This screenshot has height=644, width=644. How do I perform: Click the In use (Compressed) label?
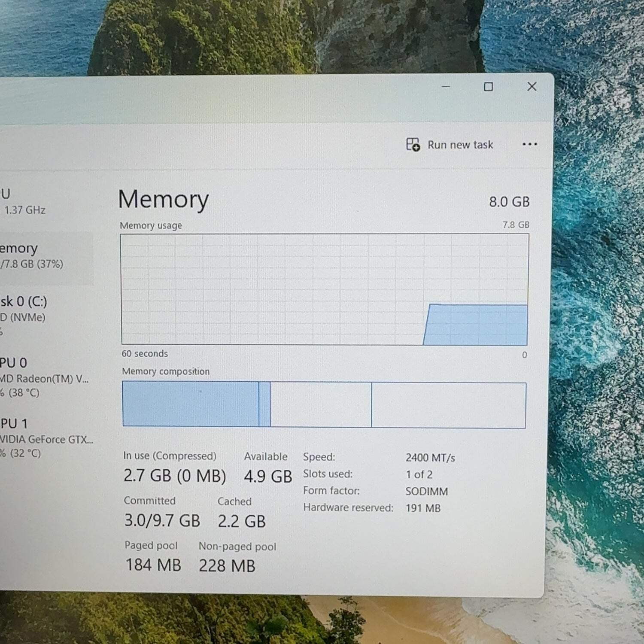pos(170,456)
